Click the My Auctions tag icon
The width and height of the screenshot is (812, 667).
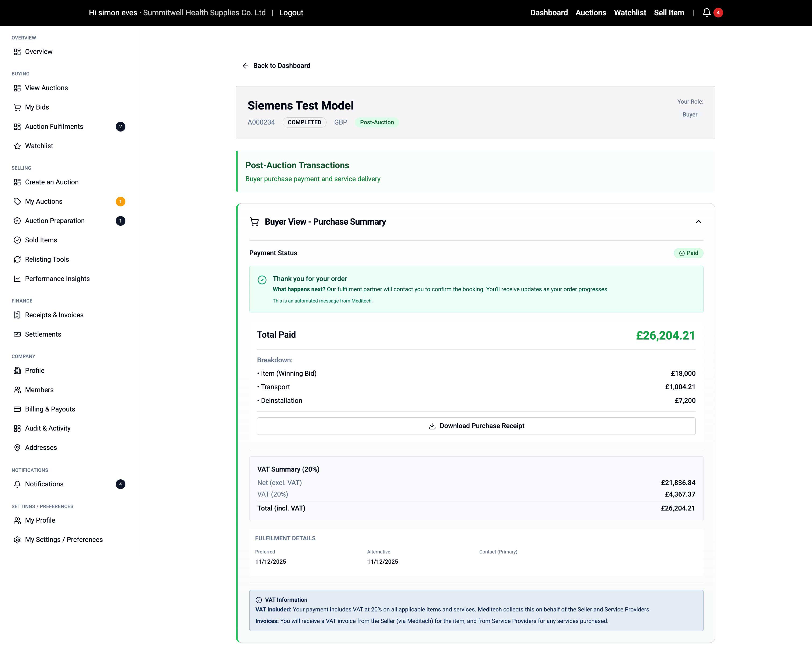click(x=17, y=201)
